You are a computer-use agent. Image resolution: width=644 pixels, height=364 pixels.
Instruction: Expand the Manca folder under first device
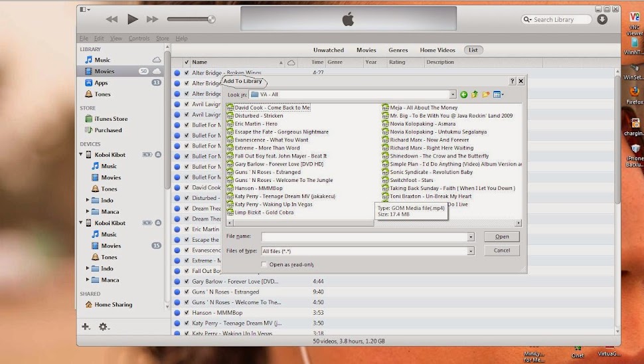(x=87, y=211)
